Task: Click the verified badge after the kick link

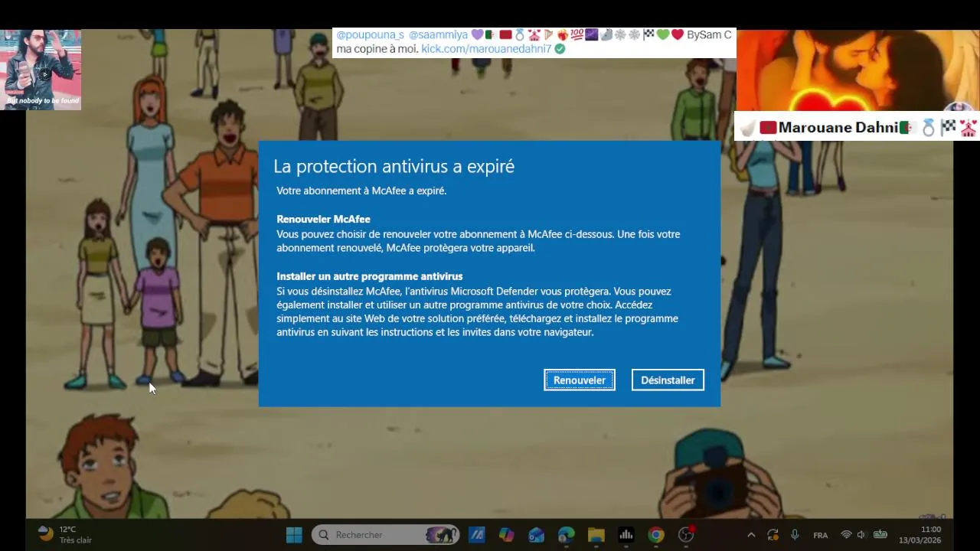Action: 560,48
